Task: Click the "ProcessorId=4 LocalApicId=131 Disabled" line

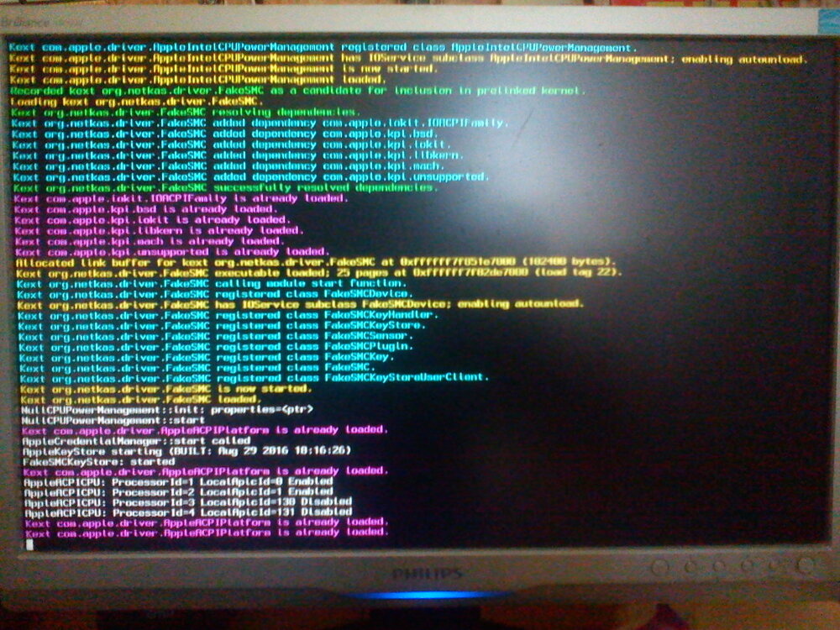Action: pyautogui.click(x=187, y=512)
